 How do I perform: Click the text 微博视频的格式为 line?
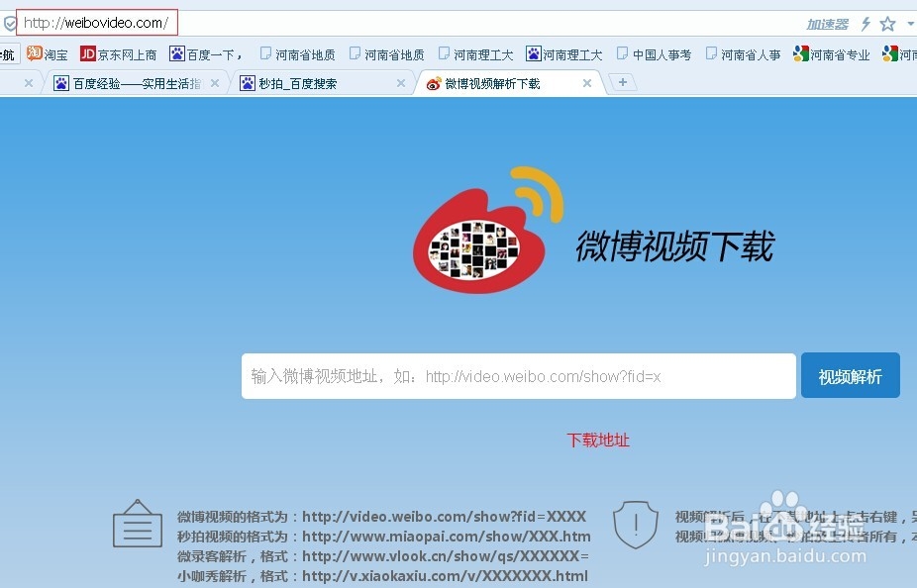pyautogui.click(x=382, y=517)
